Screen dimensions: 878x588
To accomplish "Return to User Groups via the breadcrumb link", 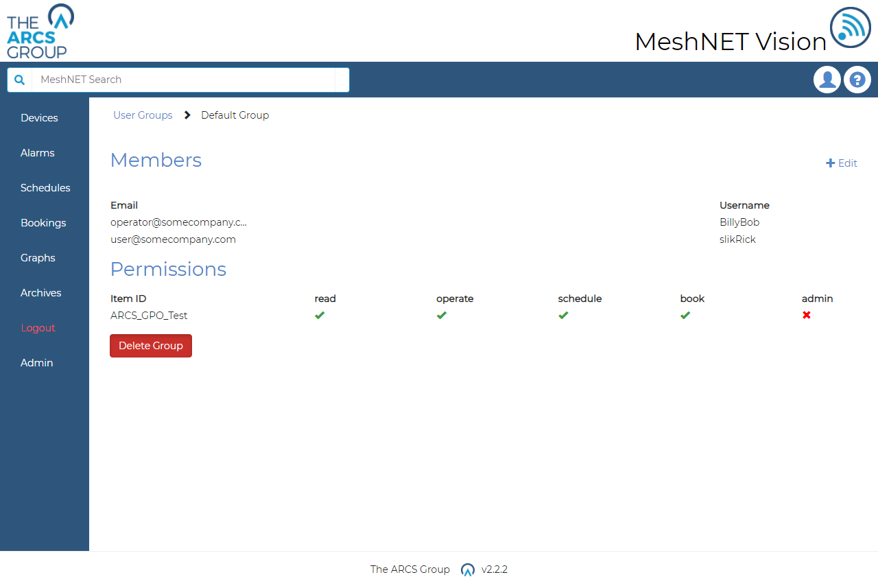I will [143, 115].
